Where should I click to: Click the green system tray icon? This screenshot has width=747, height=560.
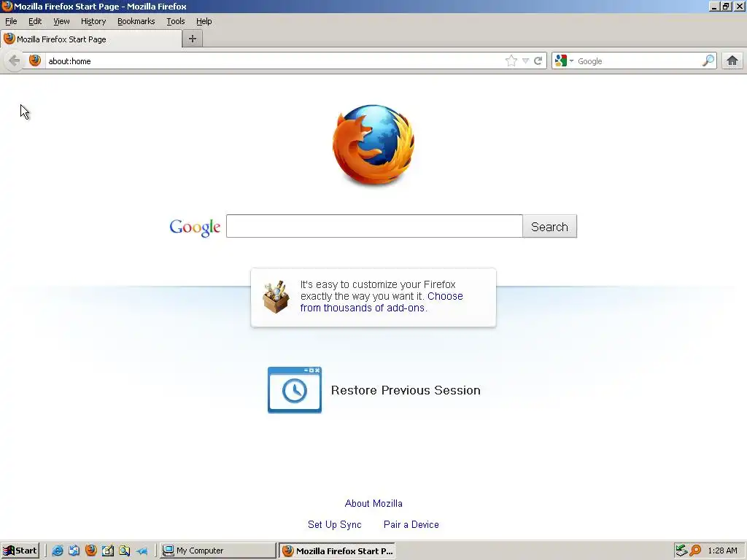pyautogui.click(x=681, y=551)
